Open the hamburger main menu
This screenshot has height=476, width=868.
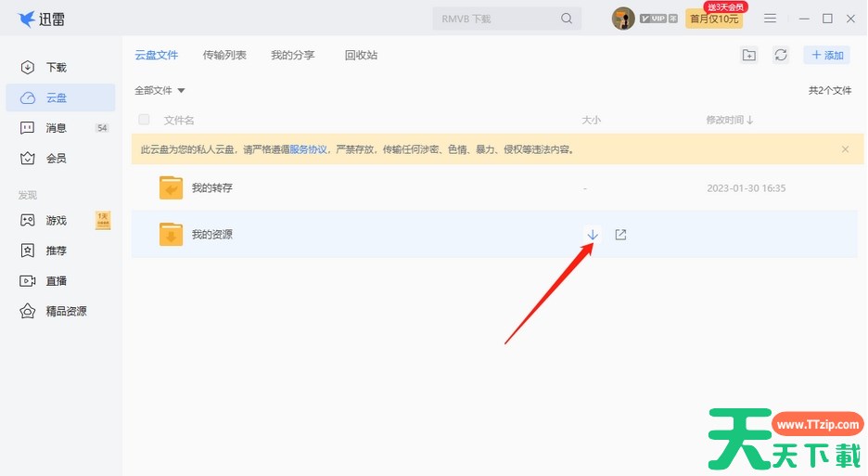(770, 19)
